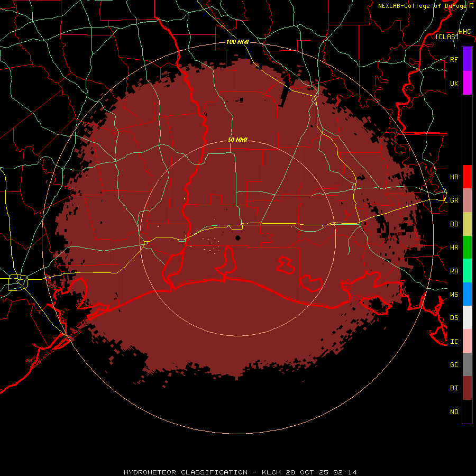The width and height of the screenshot is (476, 476).
Task: Select the BD yellow legend block
Action: pyautogui.click(x=467, y=224)
